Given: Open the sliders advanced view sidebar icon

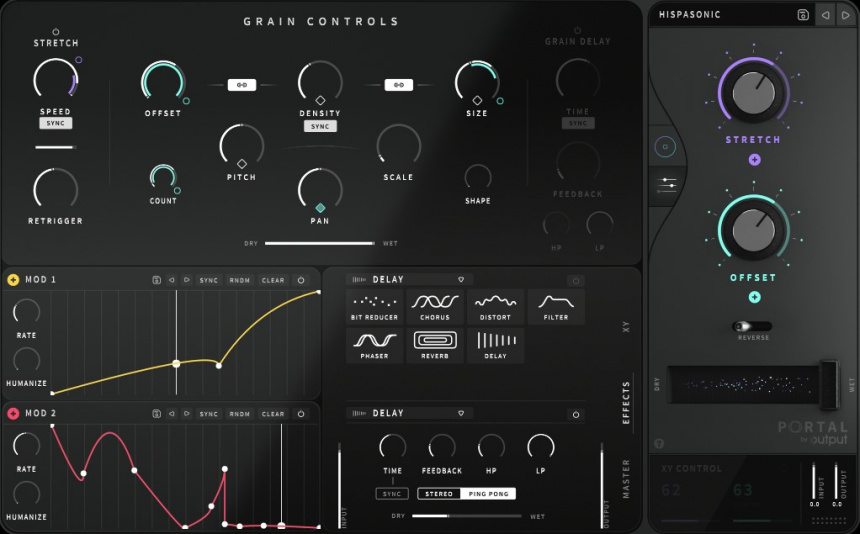Looking at the screenshot, I should (x=666, y=185).
